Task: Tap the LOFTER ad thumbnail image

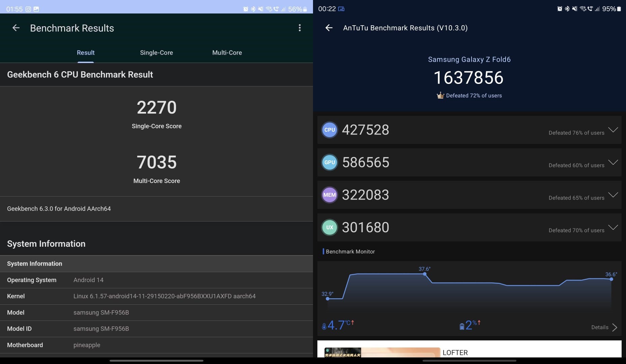Action: click(x=382, y=352)
